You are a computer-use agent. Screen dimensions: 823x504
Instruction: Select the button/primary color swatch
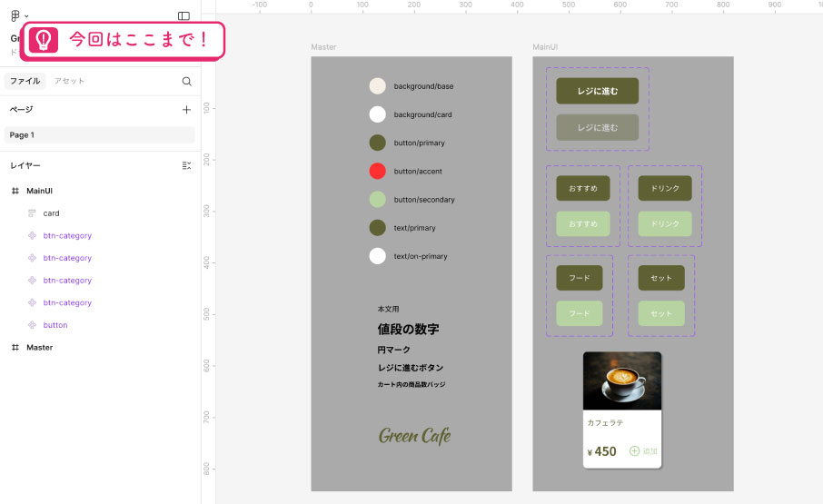[x=377, y=143]
